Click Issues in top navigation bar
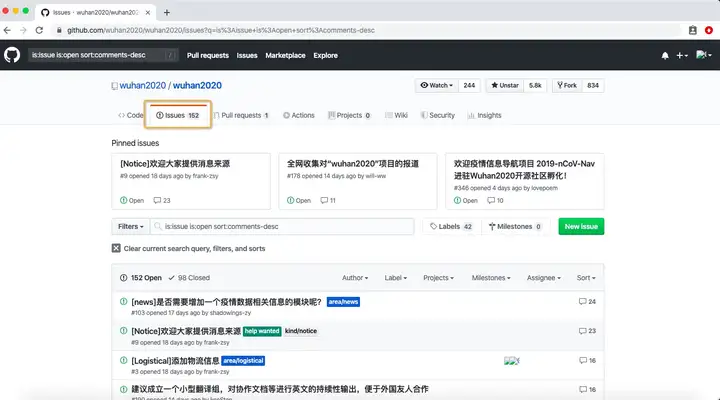The width and height of the screenshot is (720, 400). pos(247,56)
